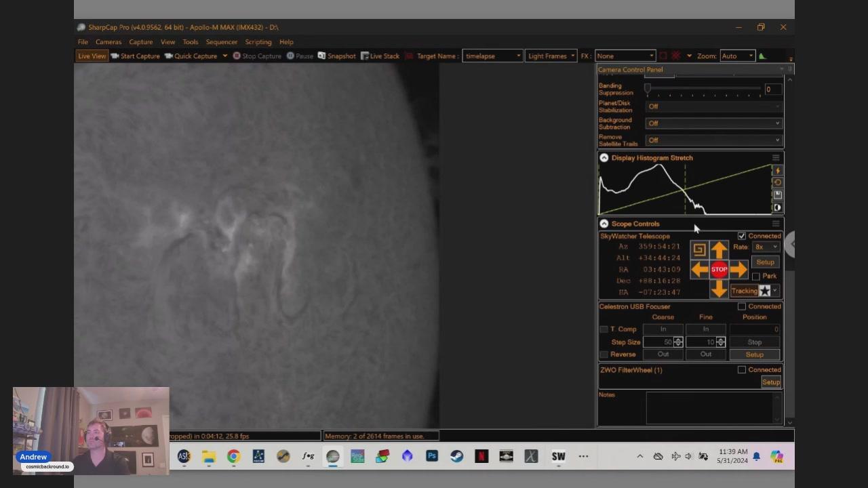Expand Background Subtraction dropdown
The height and width of the screenshot is (488, 868).
pyautogui.click(x=714, y=123)
